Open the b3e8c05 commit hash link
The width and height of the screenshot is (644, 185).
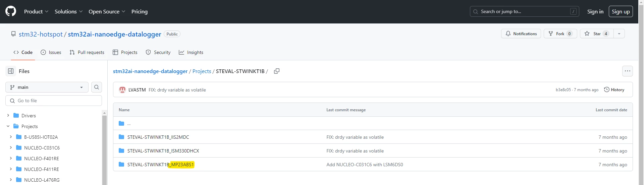pyautogui.click(x=563, y=90)
